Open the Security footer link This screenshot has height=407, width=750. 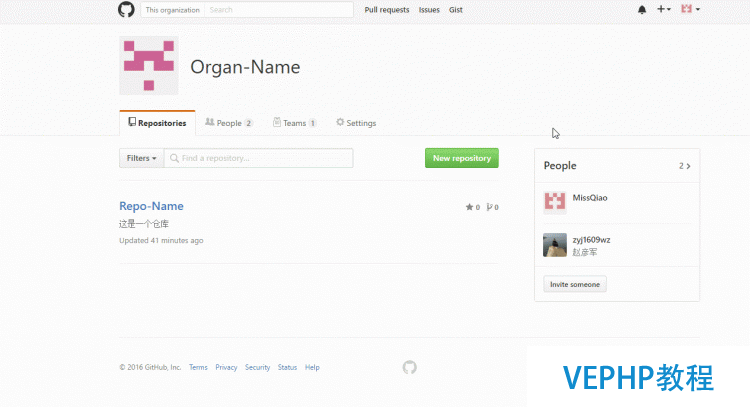click(257, 367)
